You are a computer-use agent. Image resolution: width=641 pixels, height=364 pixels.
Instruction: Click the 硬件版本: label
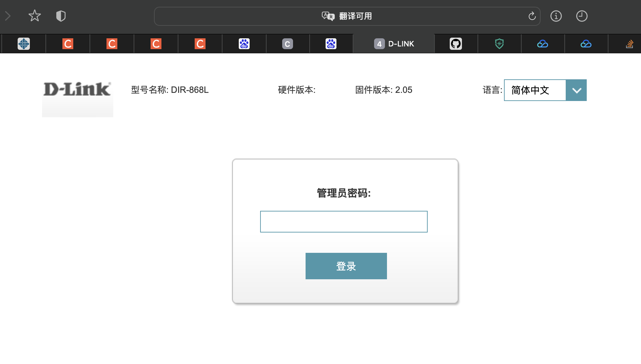[297, 90]
